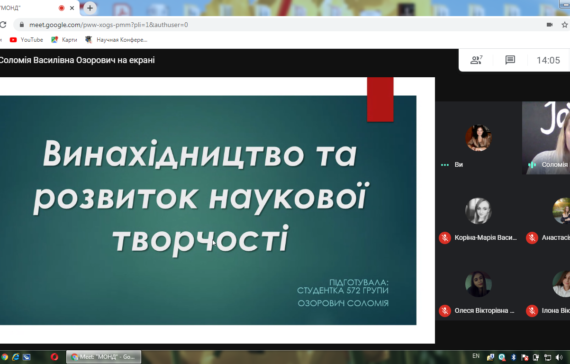Click muted mic icon for Ілона
Screen dimensions: 570x364
(532, 311)
